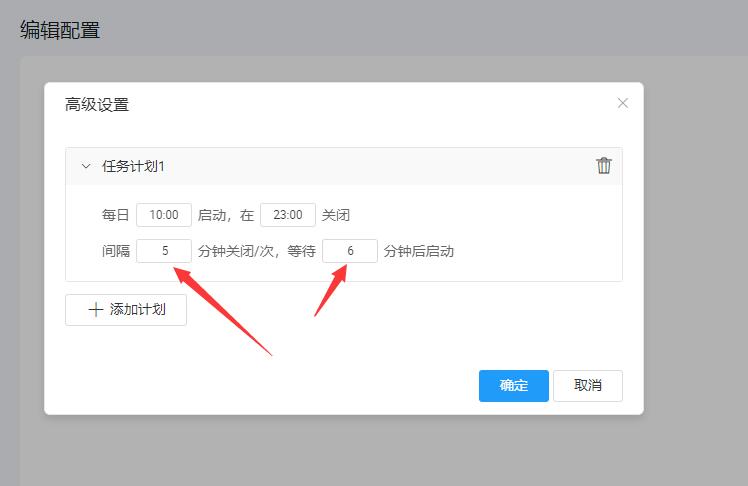The height and width of the screenshot is (486, 748).
Task: Click the 高级设置 dialog title
Action: click(97, 105)
